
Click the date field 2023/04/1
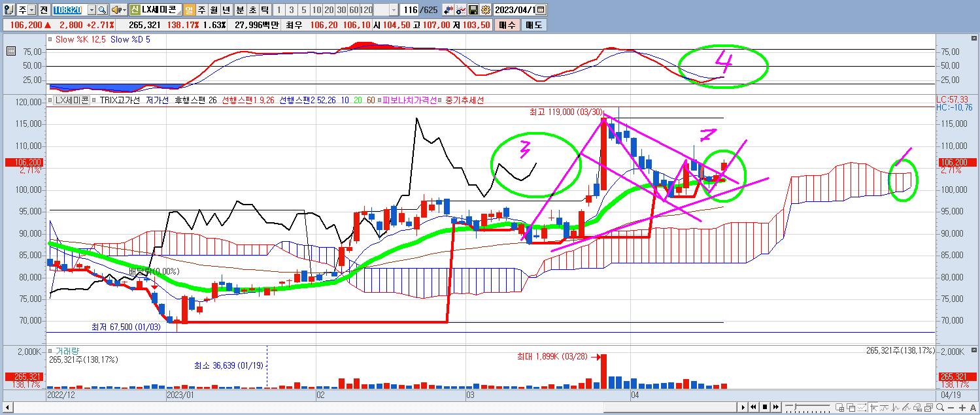515,10
